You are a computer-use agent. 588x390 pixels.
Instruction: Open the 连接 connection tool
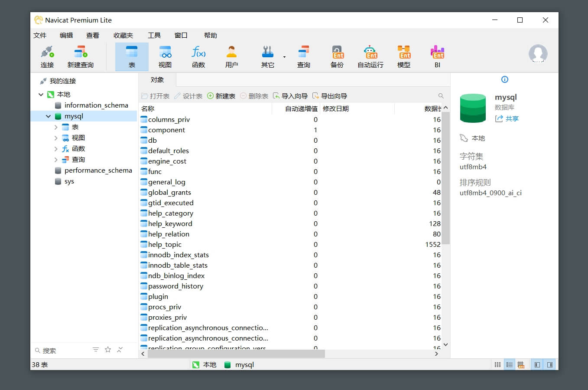click(47, 57)
